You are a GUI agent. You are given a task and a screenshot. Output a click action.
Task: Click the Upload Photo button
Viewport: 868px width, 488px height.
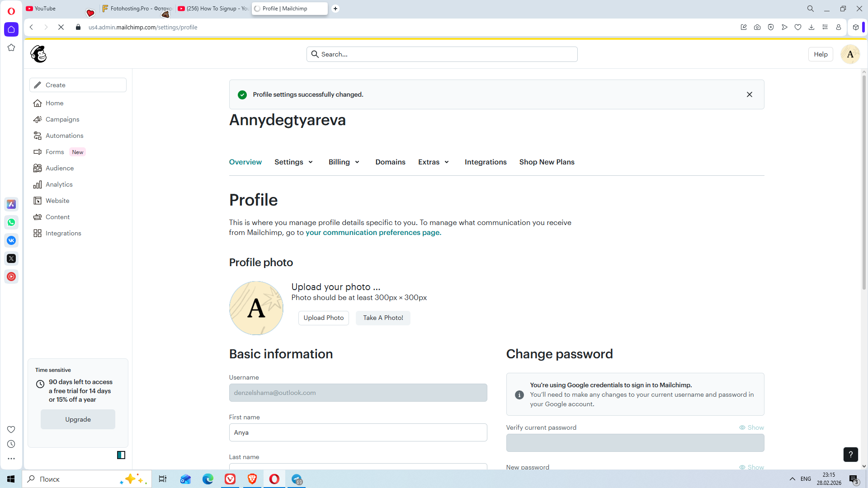tap(323, 318)
